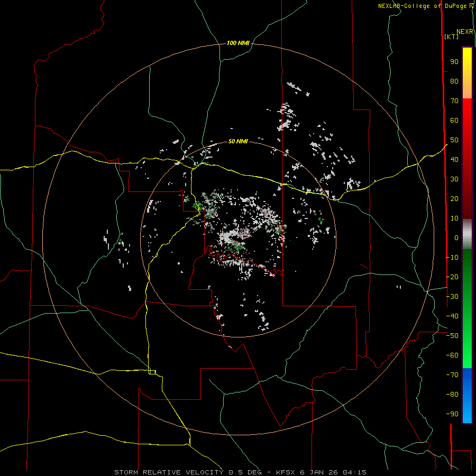
Task: Click the -50 value on the velocity scale
Action: coord(452,336)
